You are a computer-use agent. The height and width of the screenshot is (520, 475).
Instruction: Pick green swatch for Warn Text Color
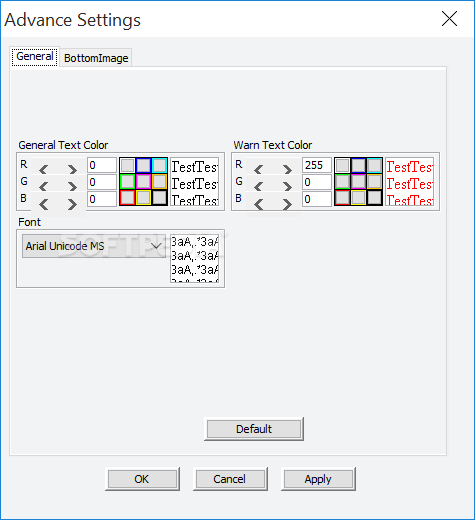click(x=342, y=182)
